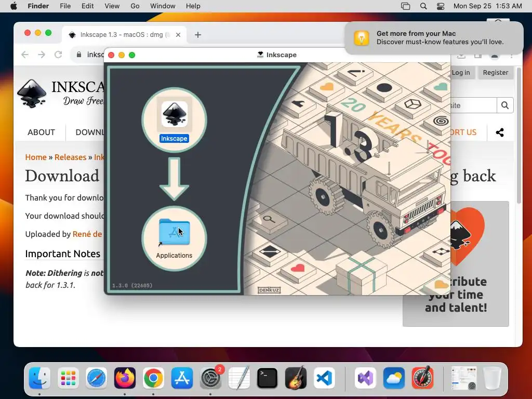Open René de uploader link
532x399 pixels.
(x=87, y=234)
